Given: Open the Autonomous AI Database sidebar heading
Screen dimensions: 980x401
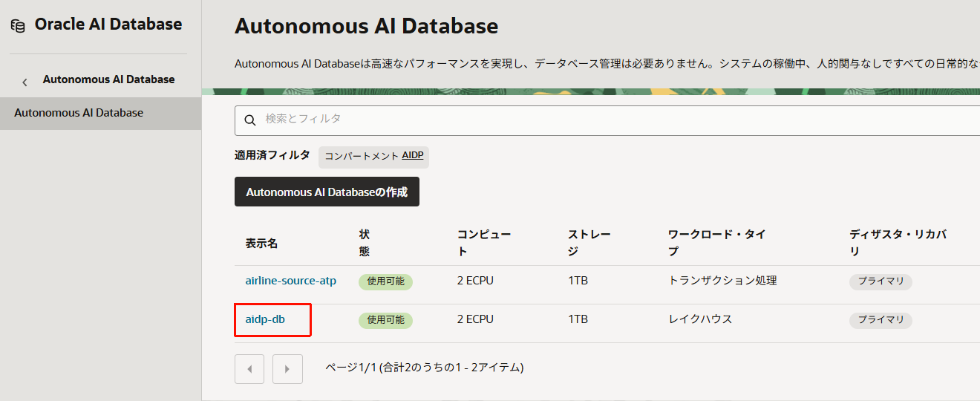Looking at the screenshot, I should [109, 79].
